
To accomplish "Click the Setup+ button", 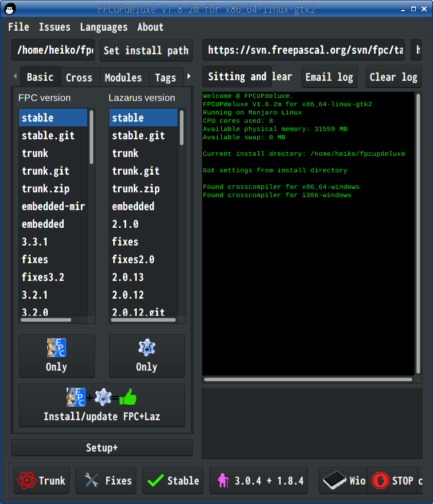I will 102,447.
